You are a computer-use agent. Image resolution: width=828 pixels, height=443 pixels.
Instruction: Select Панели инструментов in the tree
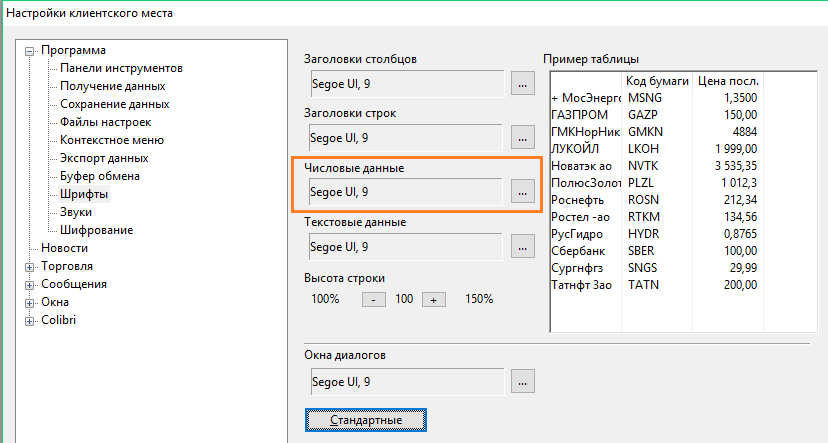[121, 68]
